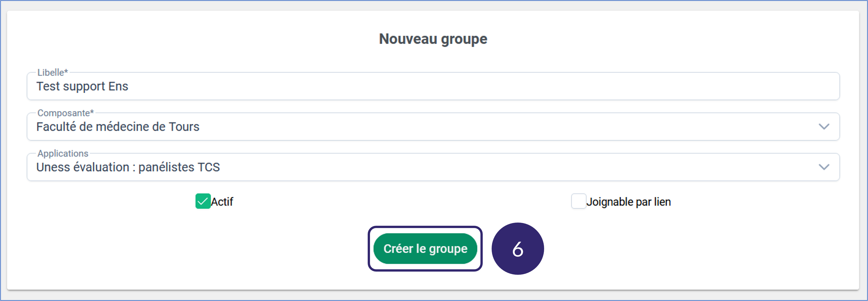Click the purple step 6 circle badge

pos(518,249)
